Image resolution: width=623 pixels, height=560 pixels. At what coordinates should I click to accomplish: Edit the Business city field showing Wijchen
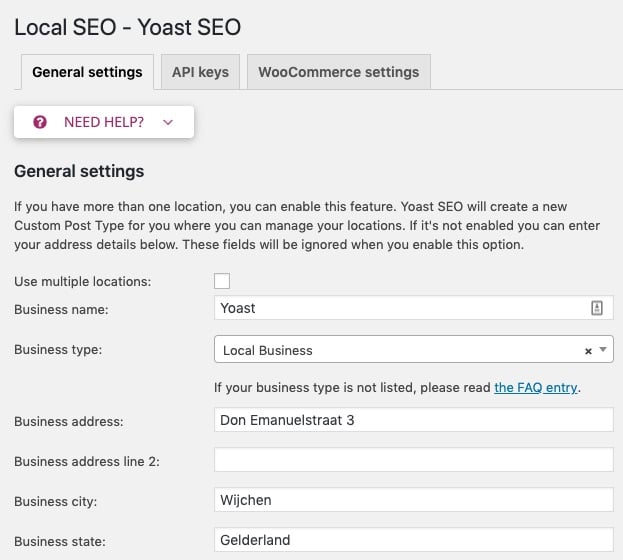pos(413,500)
